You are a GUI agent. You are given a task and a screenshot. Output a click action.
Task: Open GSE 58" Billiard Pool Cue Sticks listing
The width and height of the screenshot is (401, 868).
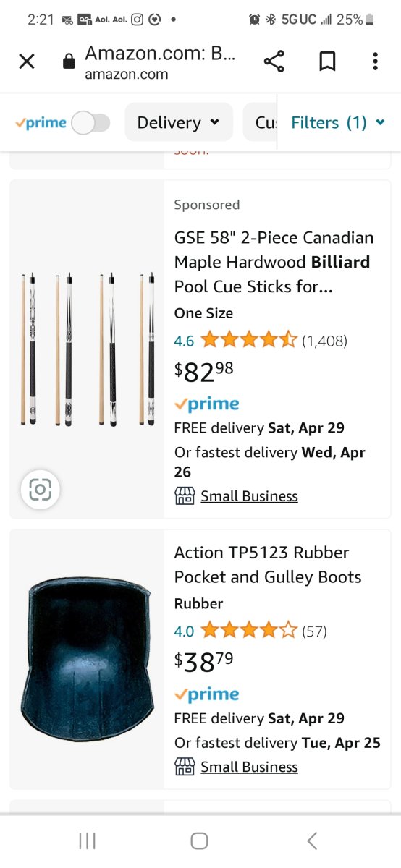pyautogui.click(x=274, y=262)
